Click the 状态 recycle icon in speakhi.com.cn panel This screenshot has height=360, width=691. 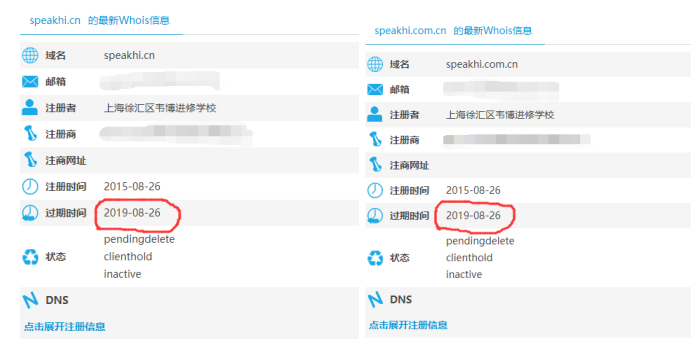click(x=375, y=258)
